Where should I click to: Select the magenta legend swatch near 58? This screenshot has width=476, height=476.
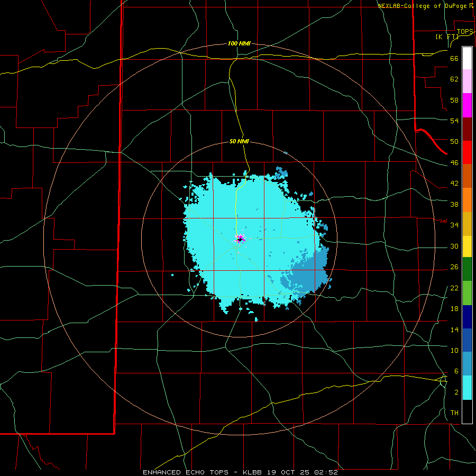coord(467,105)
